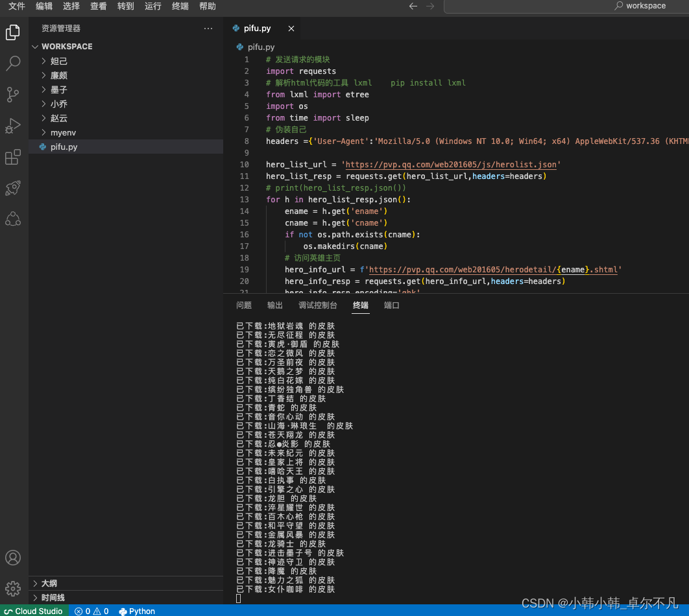Click the triangle nodes icon in activity bar

13,219
